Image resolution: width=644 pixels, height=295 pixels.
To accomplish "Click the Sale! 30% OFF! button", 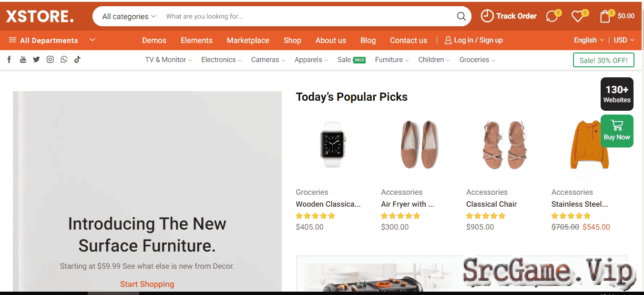I will [x=603, y=60].
